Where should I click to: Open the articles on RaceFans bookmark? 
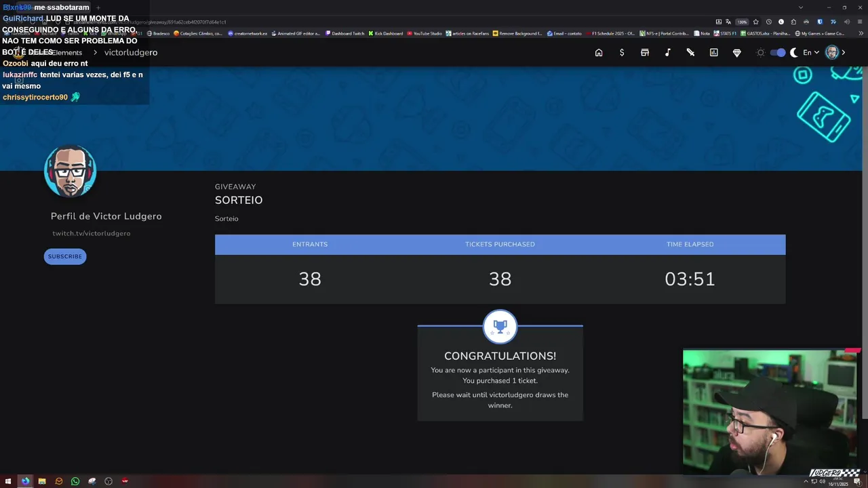tap(467, 33)
